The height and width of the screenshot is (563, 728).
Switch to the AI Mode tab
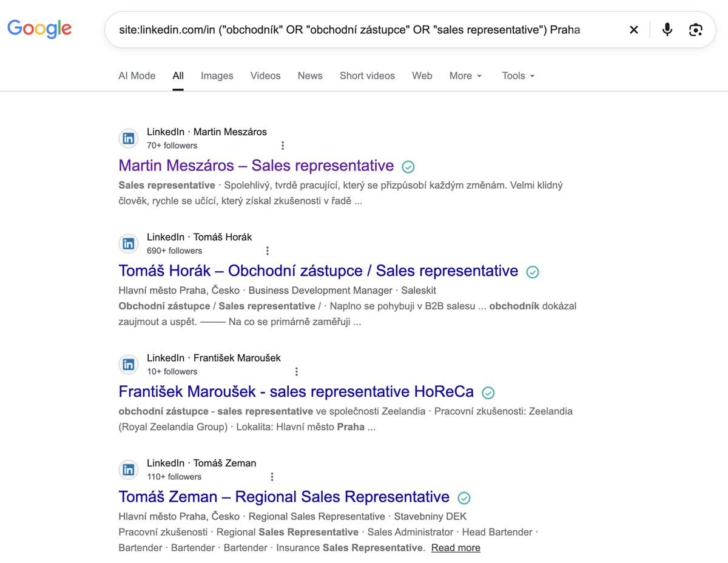137,76
